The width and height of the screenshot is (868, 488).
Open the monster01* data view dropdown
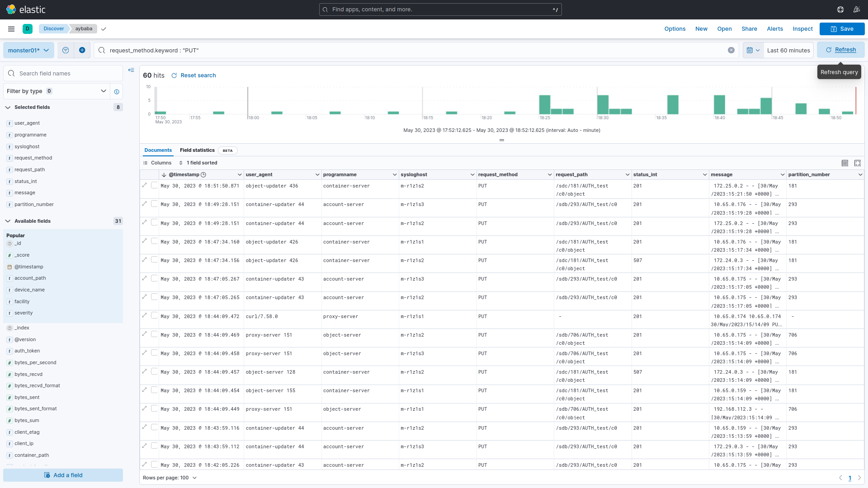[28, 50]
